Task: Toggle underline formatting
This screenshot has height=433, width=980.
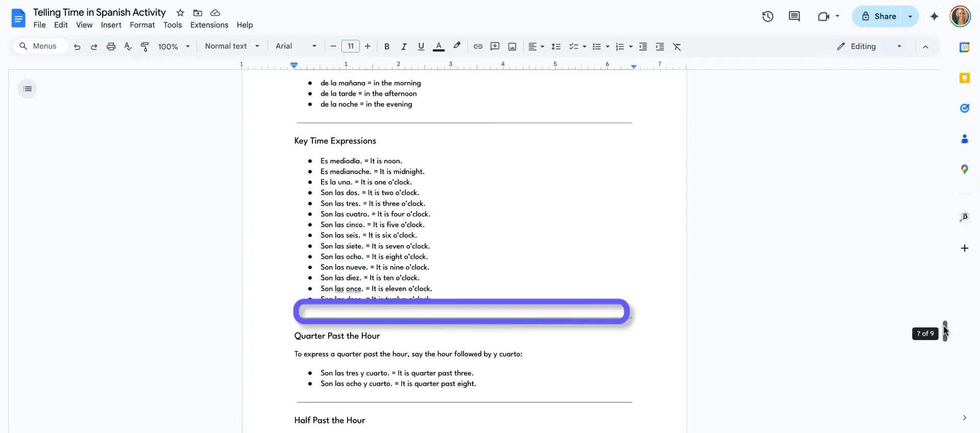Action: 421,46
